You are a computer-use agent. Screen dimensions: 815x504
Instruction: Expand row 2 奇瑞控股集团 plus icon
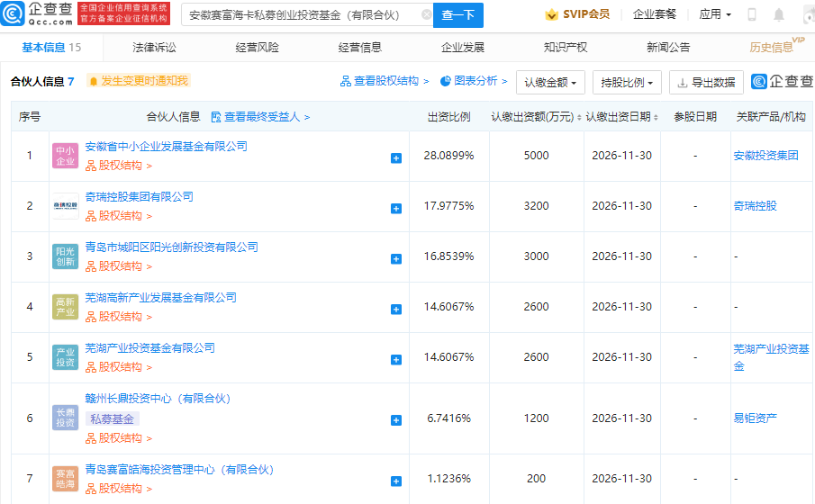click(x=396, y=209)
